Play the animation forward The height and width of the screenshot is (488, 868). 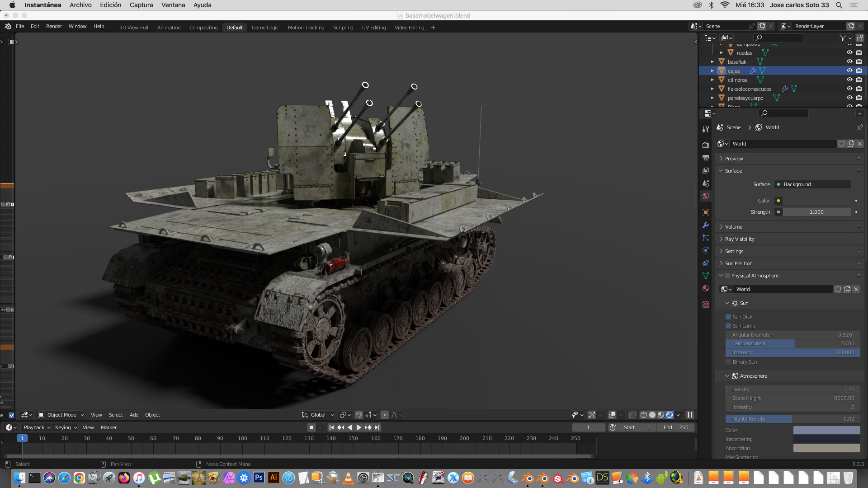359,427
